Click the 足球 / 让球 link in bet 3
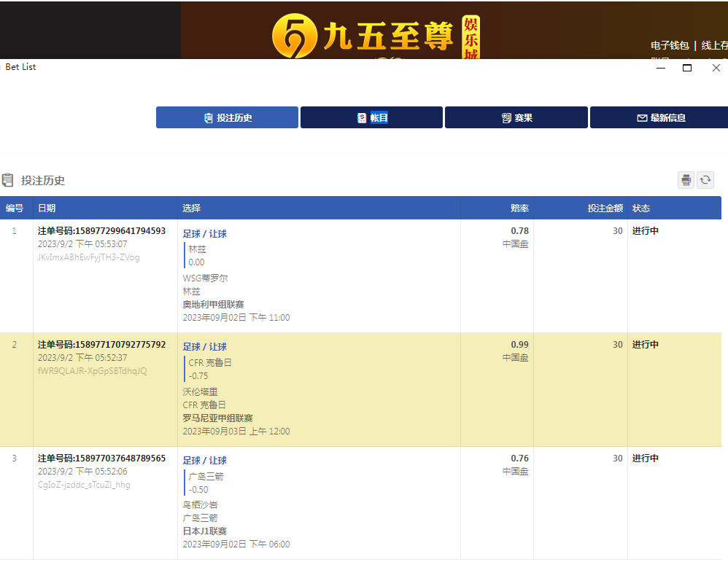Image resolution: width=728 pixels, height=562 pixels. [x=204, y=461]
